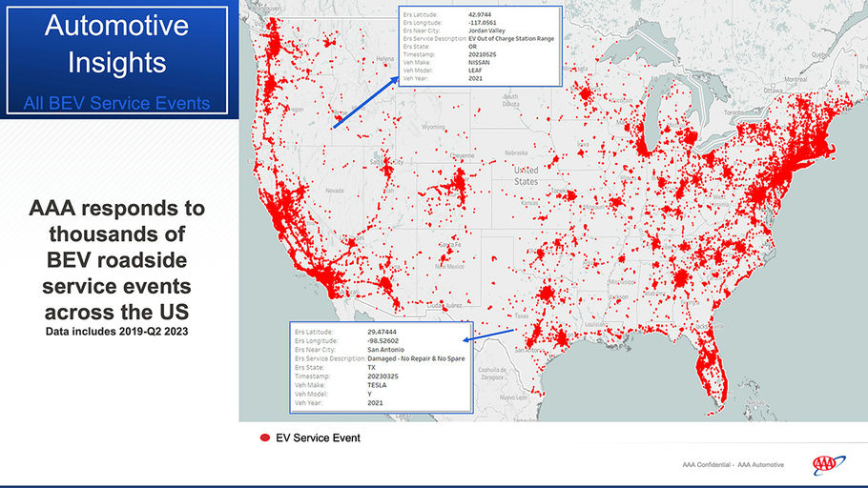
Task: Click longitude value -117.0561
Action: pos(482,23)
